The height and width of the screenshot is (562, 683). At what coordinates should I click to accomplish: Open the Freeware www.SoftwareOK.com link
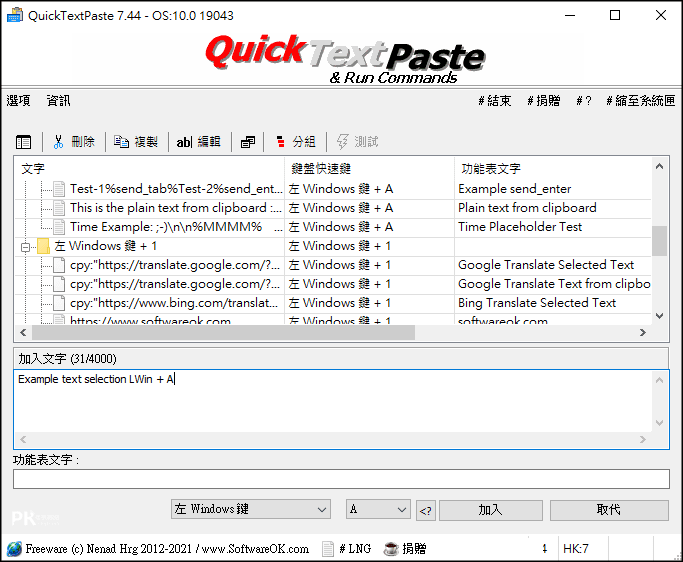click(x=167, y=548)
